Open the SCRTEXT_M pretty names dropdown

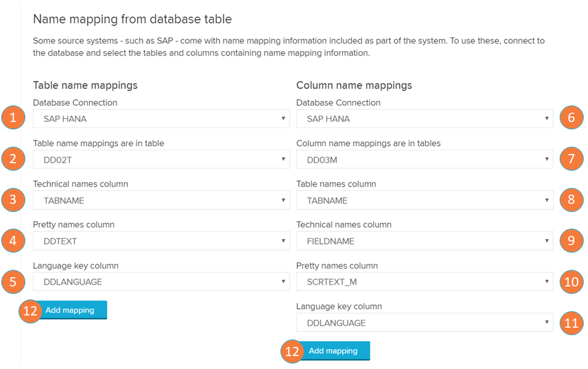424,282
